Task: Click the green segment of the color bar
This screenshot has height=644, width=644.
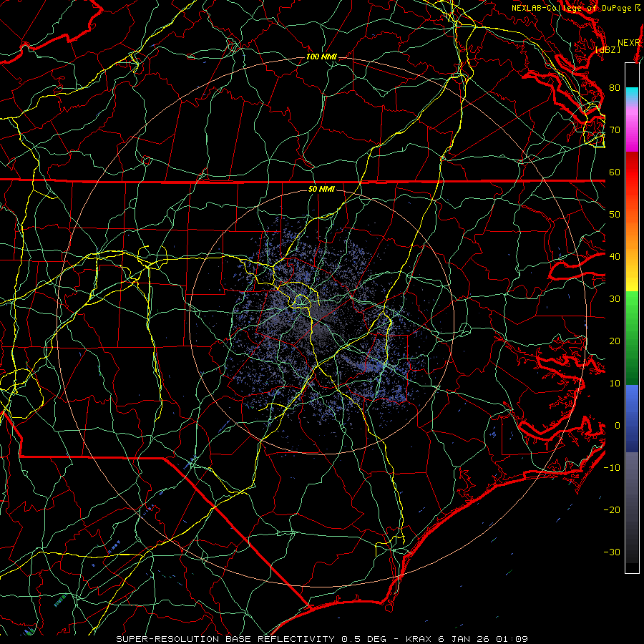Action: click(x=632, y=338)
